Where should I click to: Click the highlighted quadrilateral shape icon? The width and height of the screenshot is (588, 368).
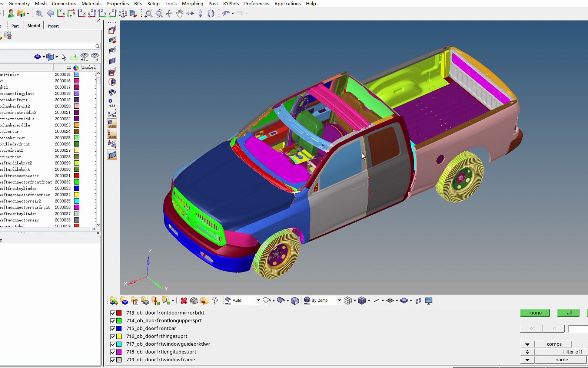click(112, 155)
